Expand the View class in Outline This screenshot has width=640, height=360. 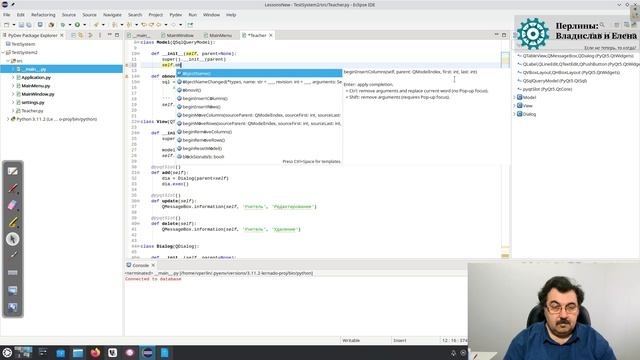[x=514, y=106]
